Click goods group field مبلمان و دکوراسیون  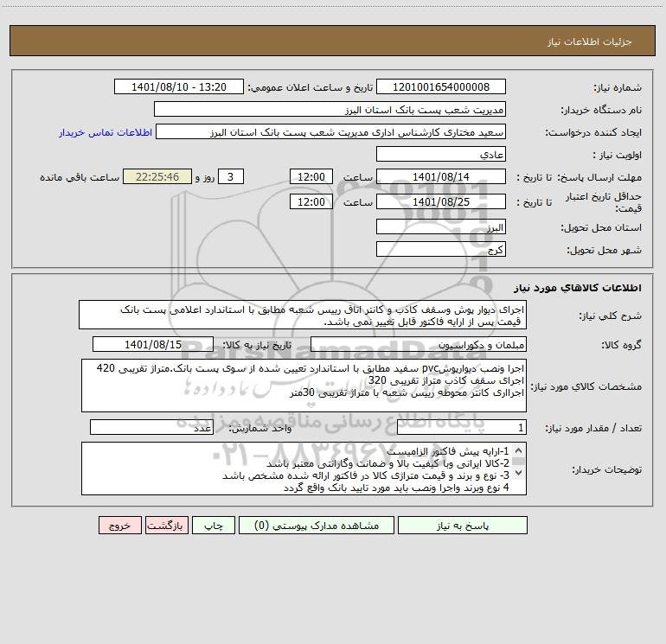click(419, 344)
